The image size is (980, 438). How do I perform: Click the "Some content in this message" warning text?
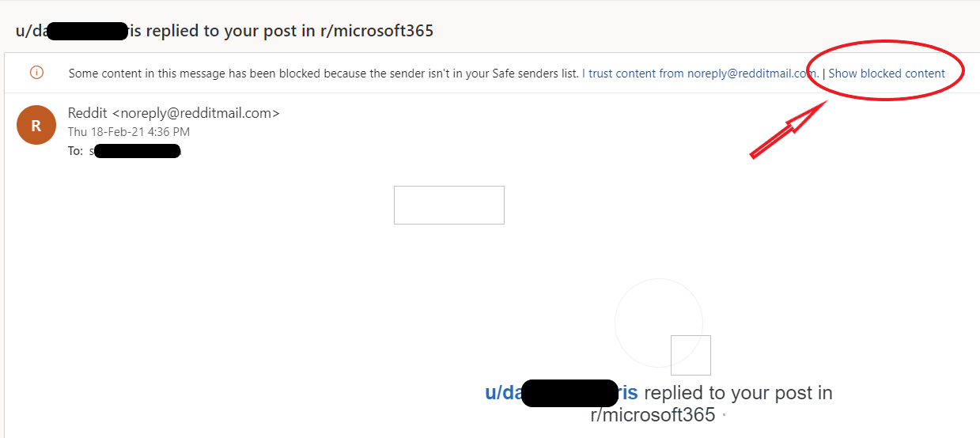click(323, 74)
